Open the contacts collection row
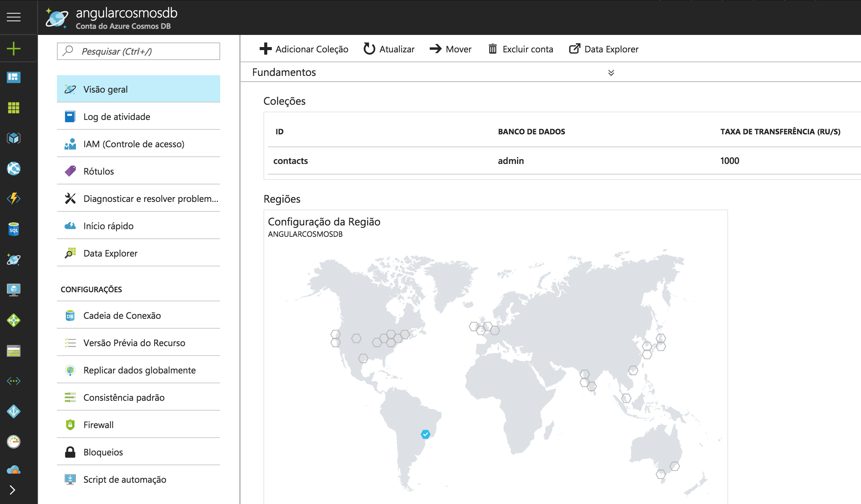The width and height of the screenshot is (861, 504). point(291,161)
